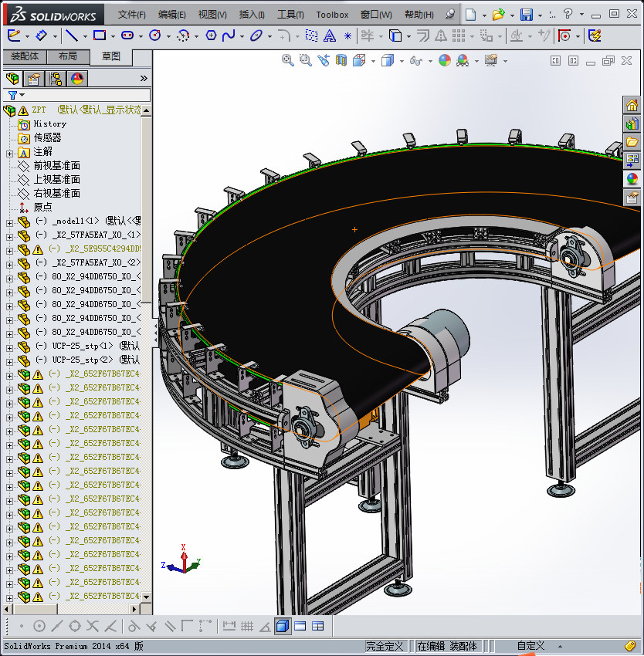The width and height of the screenshot is (644, 656).
Task: Select the 前视基准面 plane in the tree
Action: coord(56,166)
